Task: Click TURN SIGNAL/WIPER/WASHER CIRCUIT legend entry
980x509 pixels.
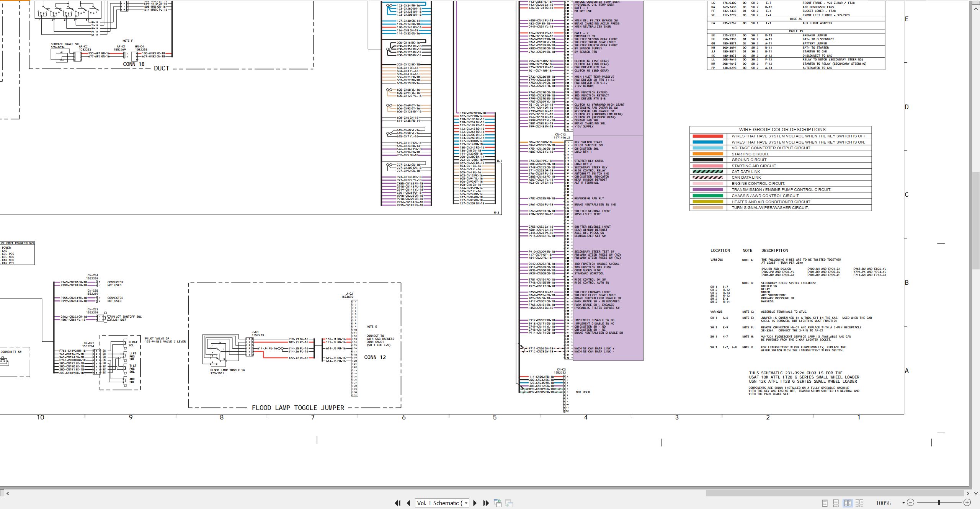Action: click(x=770, y=207)
